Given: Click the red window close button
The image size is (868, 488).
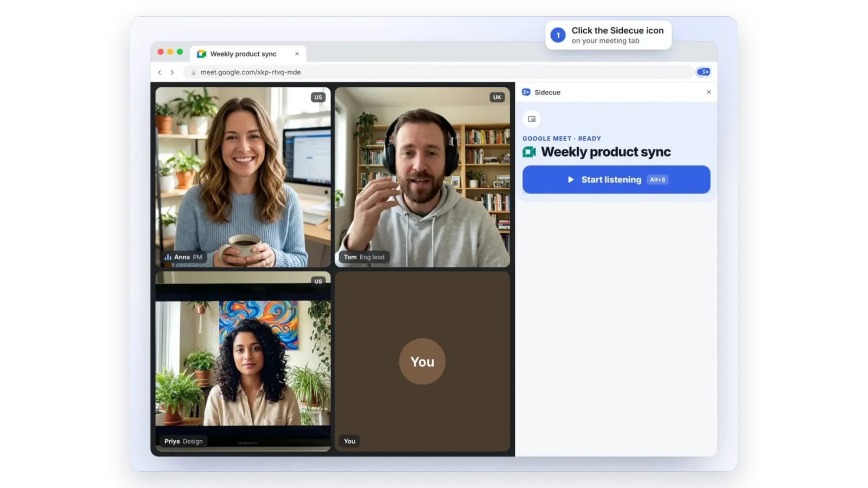Looking at the screenshot, I should point(161,52).
